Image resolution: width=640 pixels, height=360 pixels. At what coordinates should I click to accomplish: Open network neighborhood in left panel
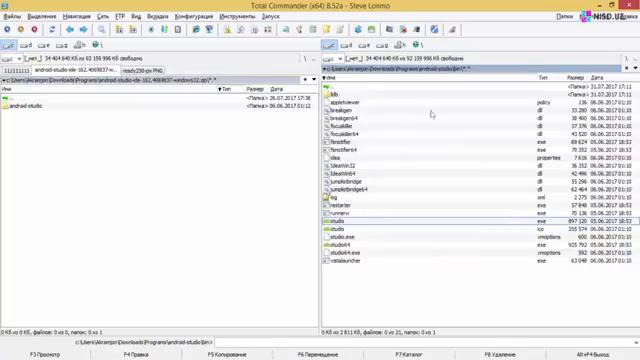tap(97, 45)
